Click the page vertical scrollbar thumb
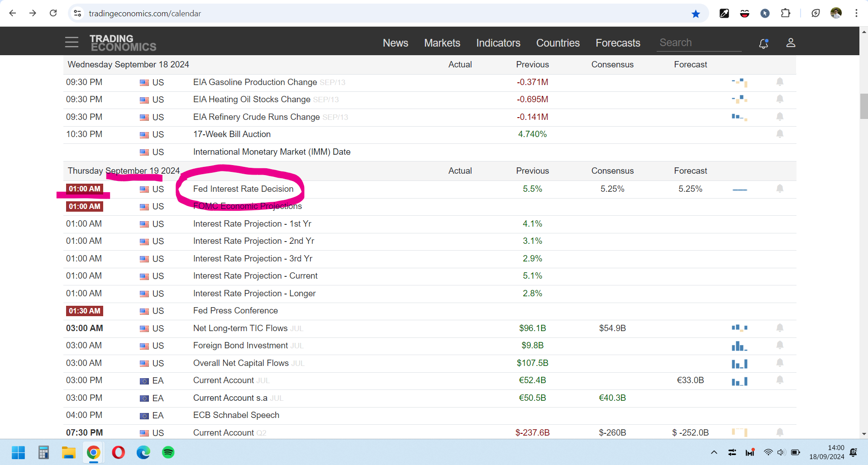 pos(864,106)
